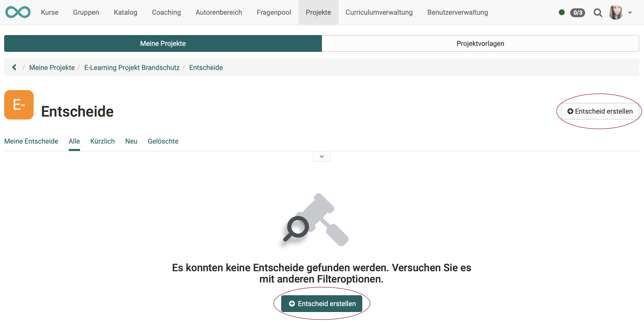Enable the Gelöschte filter
Viewport: 644px width, 324px height.
pos(163,141)
